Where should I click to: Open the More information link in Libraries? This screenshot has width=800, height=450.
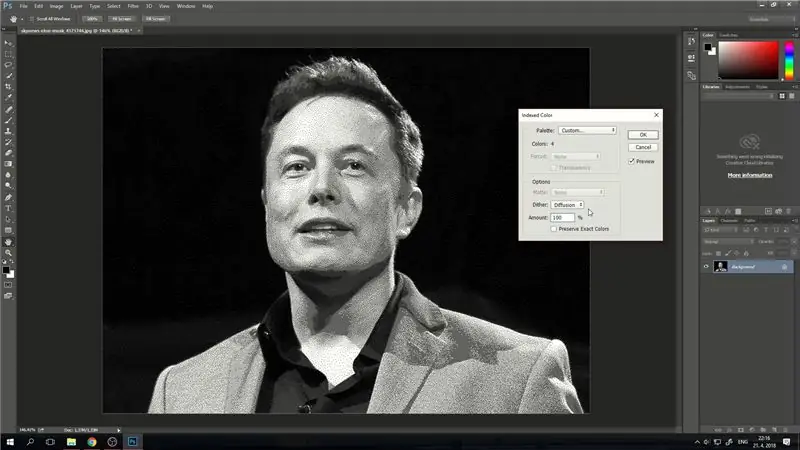point(749,175)
